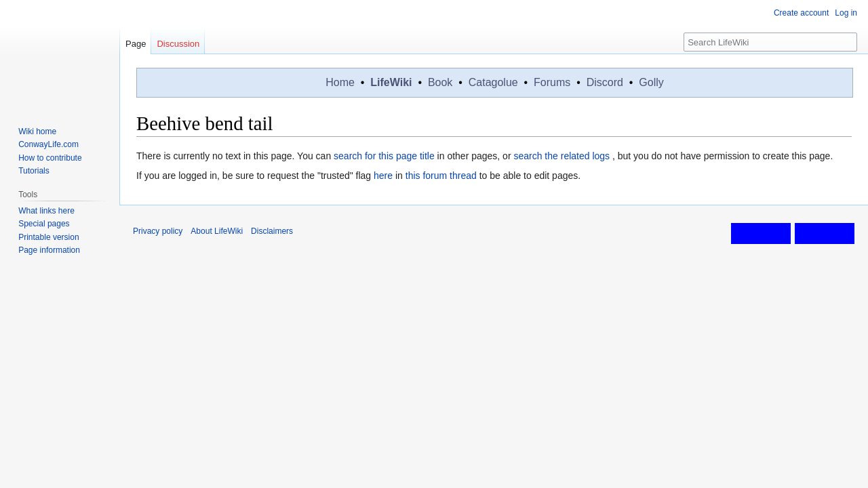Click the first blue footer badge
This screenshot has height=488, width=868.
[760, 233]
